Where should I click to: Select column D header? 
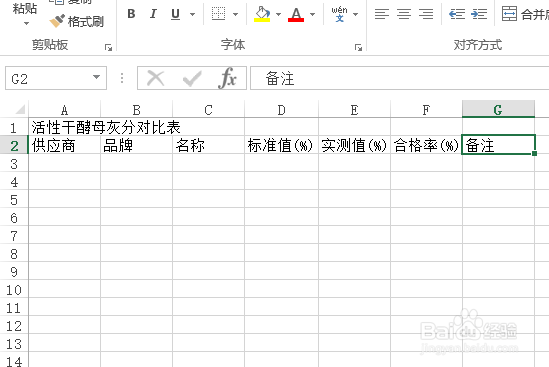click(x=282, y=110)
